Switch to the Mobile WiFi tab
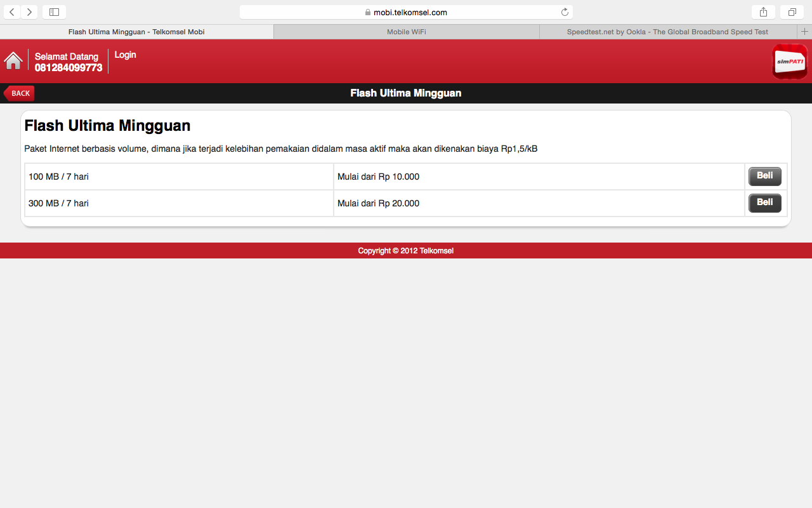This screenshot has width=812, height=508. (407, 32)
